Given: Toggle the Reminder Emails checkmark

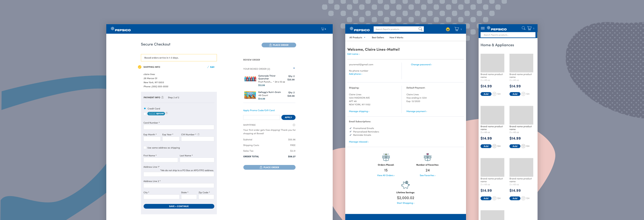Looking at the screenshot, I should click(x=351, y=135).
